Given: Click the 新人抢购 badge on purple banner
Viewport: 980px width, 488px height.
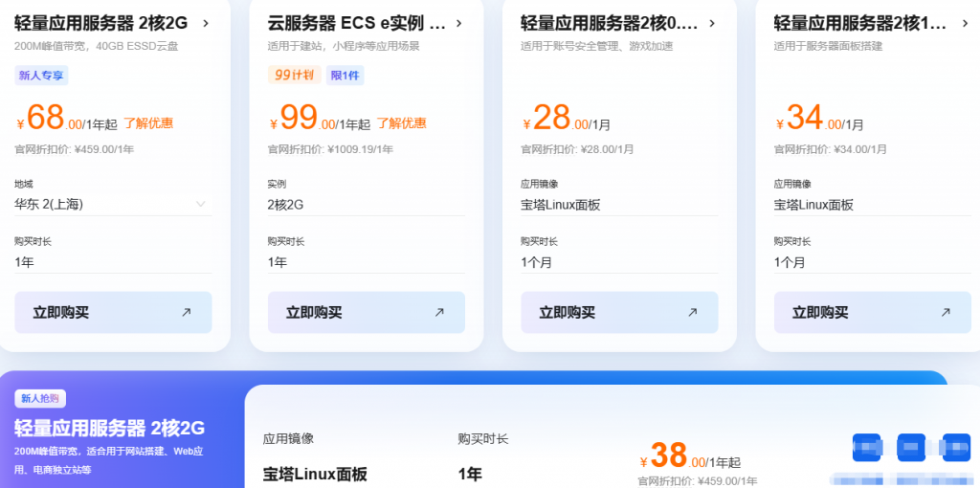Looking at the screenshot, I should (40, 399).
